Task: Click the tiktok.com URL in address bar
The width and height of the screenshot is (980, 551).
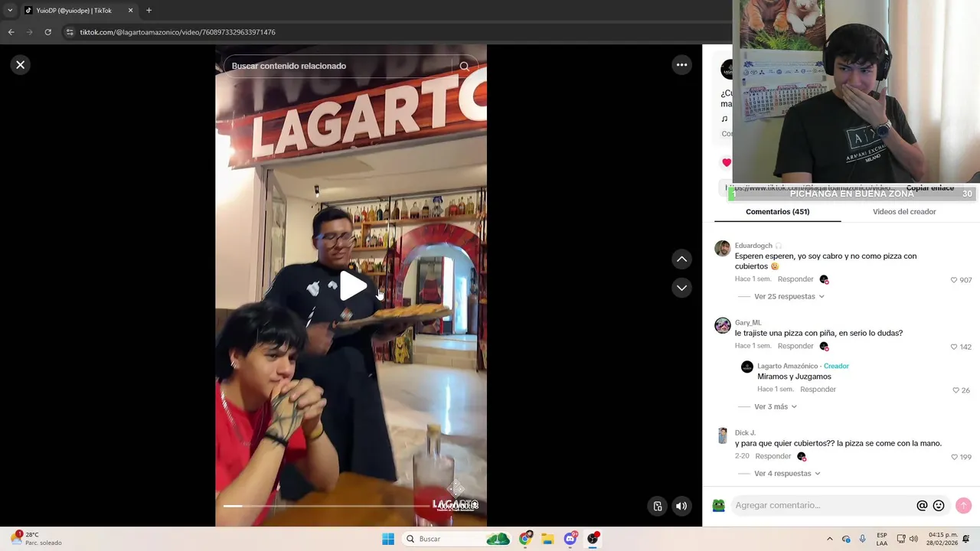Action: [x=178, y=32]
